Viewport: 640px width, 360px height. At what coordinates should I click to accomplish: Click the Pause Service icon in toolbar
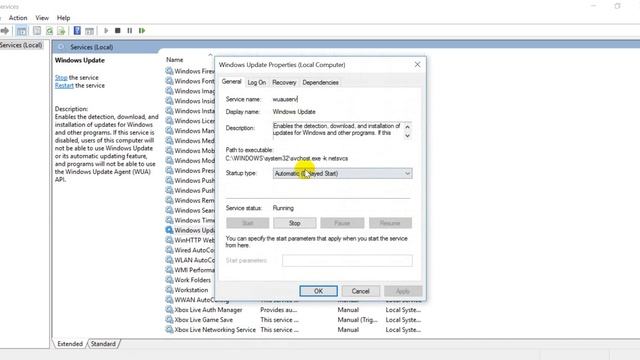point(129,31)
